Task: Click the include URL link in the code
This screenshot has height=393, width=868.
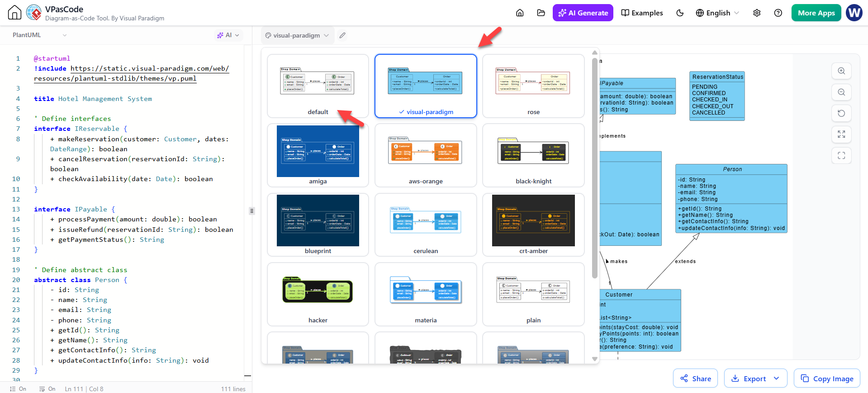Action: click(x=132, y=73)
